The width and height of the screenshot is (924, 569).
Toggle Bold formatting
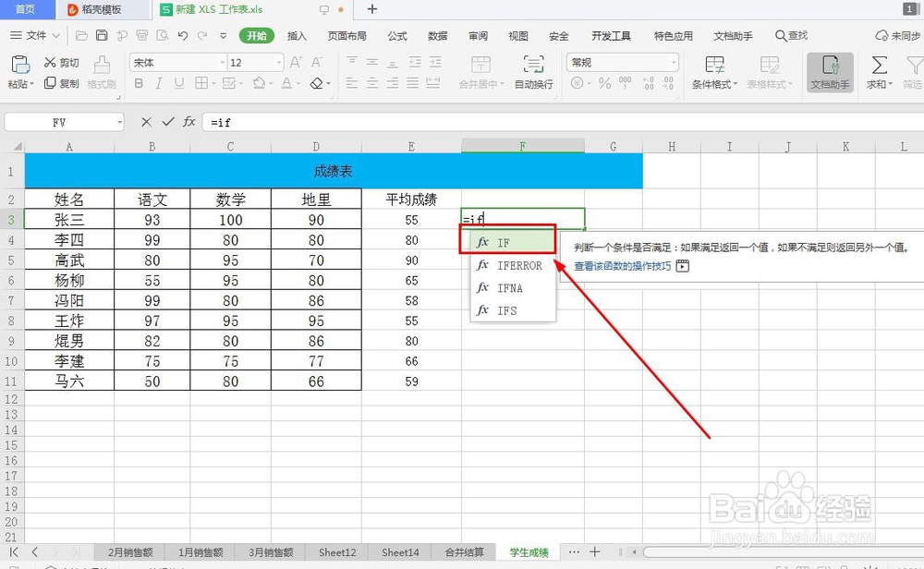pos(139,83)
